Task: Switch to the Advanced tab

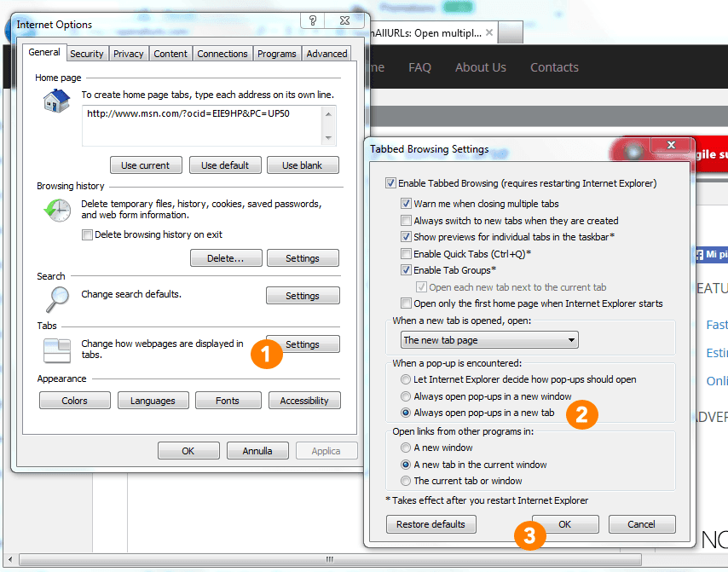Action: pyautogui.click(x=326, y=54)
